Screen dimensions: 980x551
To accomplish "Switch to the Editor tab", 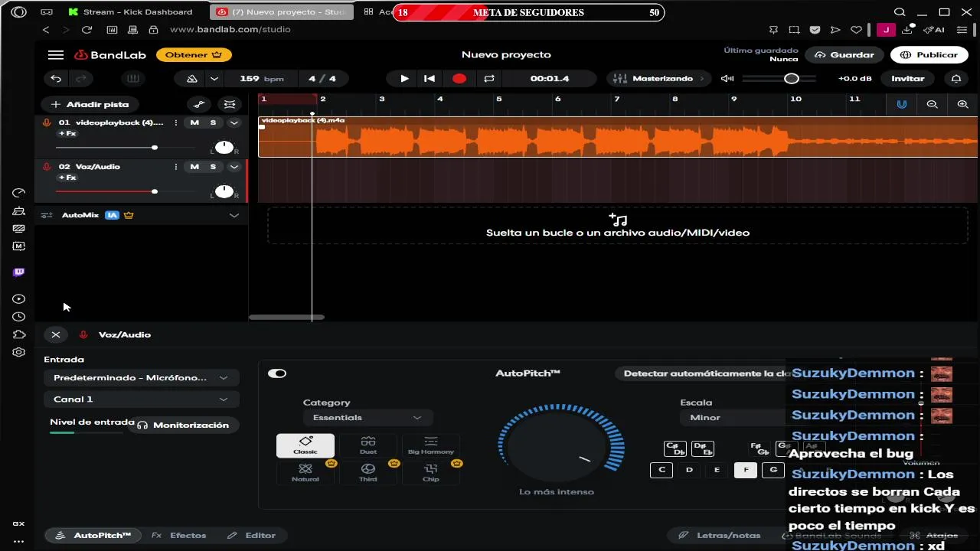I will [252, 535].
